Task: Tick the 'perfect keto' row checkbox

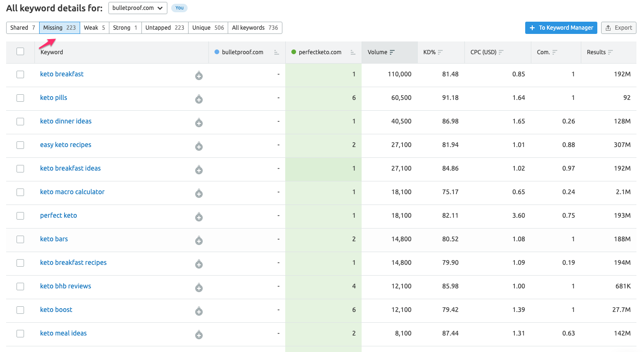Action: (20, 216)
